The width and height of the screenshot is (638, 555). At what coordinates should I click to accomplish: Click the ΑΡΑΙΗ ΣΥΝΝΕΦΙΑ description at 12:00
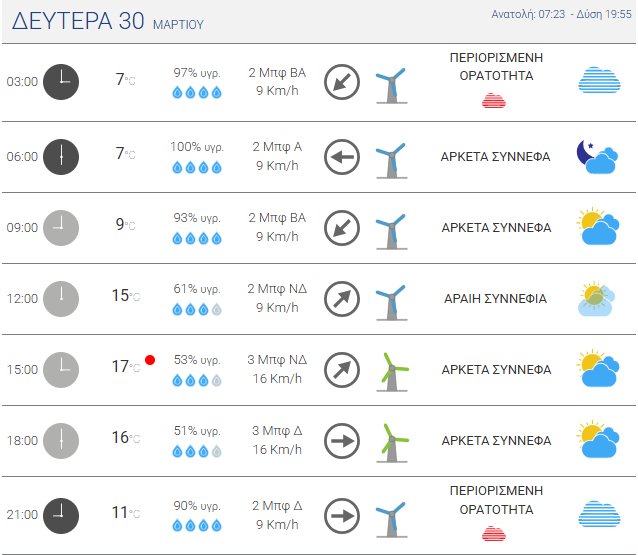(x=496, y=298)
